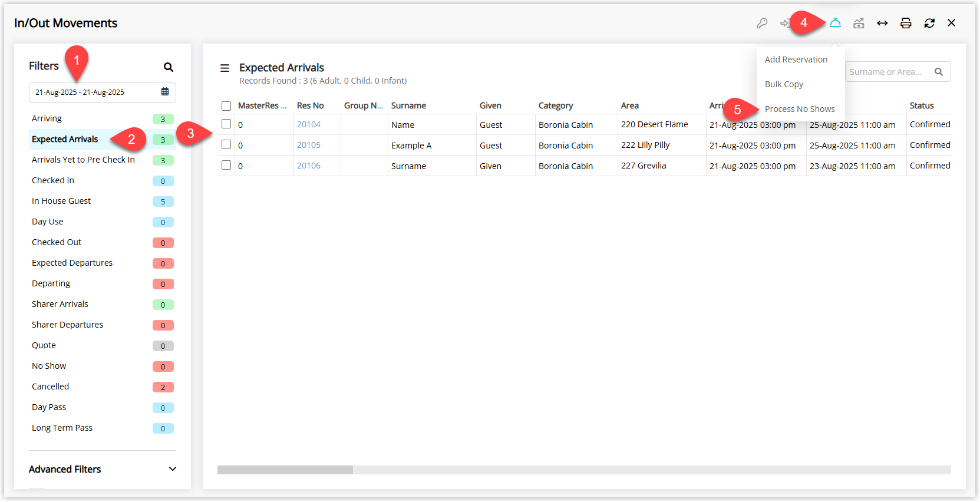
Task: Select the In House Guest filter
Action: coord(103,201)
